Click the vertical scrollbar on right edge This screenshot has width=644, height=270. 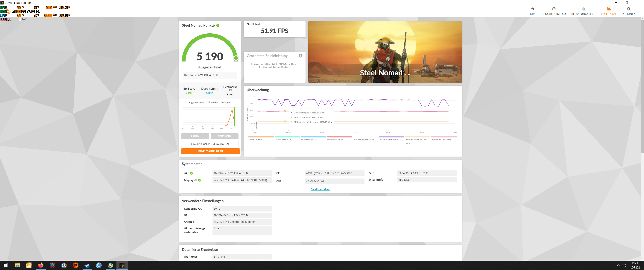point(642,85)
